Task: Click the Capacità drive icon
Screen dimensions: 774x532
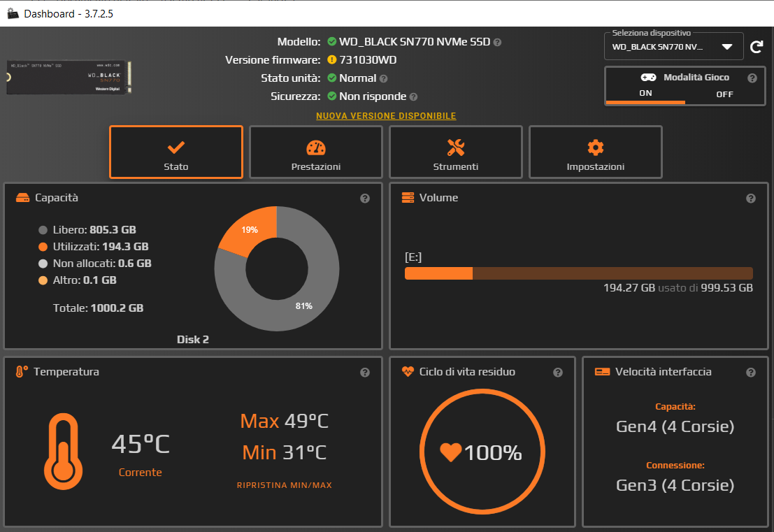Action: click(x=22, y=198)
